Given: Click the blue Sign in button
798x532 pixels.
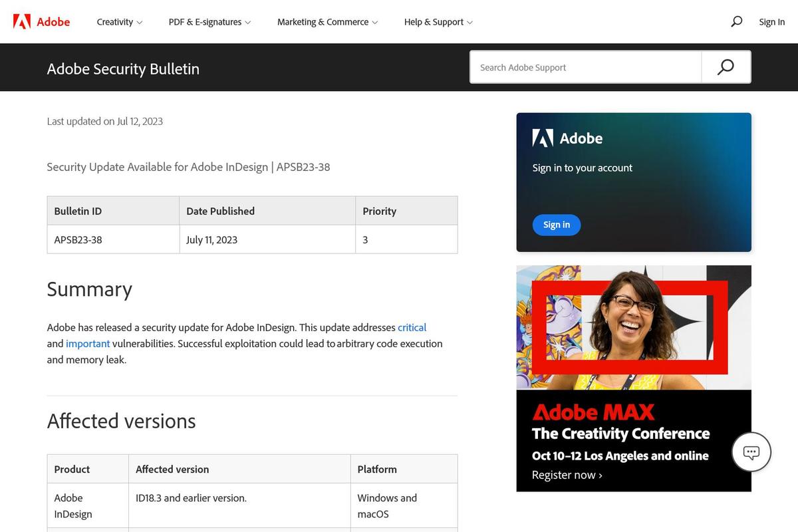Looking at the screenshot, I should pos(557,225).
